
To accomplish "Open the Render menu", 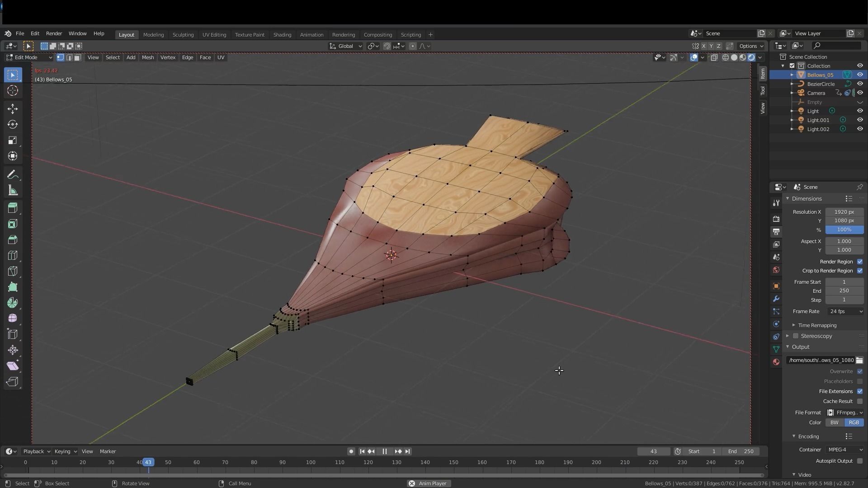I will click(x=54, y=33).
